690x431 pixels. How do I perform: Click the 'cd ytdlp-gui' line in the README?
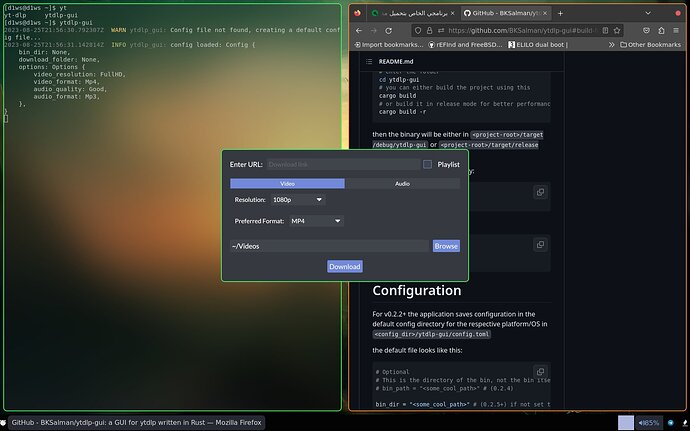point(399,80)
